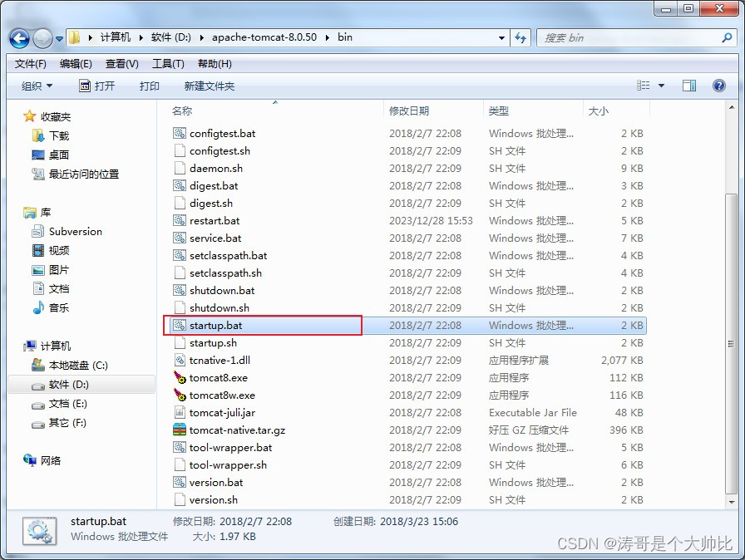This screenshot has height=560, width=745.
Task: Click 计算机 in the address breadcrumb
Action: pyautogui.click(x=115, y=37)
